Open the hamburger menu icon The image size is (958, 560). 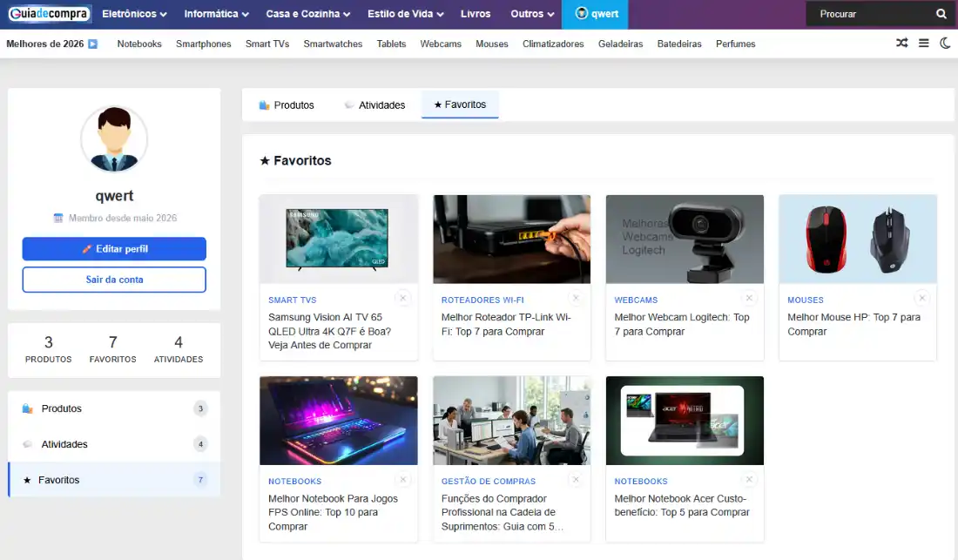(x=924, y=43)
